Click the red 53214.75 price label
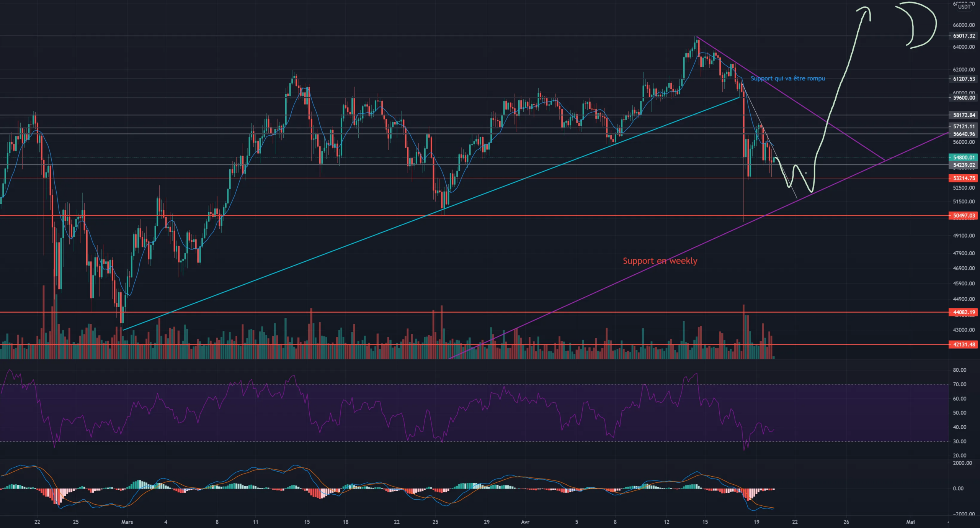 [963, 178]
